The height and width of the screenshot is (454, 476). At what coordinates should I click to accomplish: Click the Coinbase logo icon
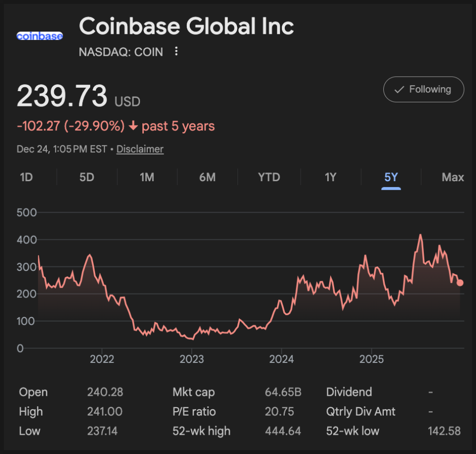[39, 36]
